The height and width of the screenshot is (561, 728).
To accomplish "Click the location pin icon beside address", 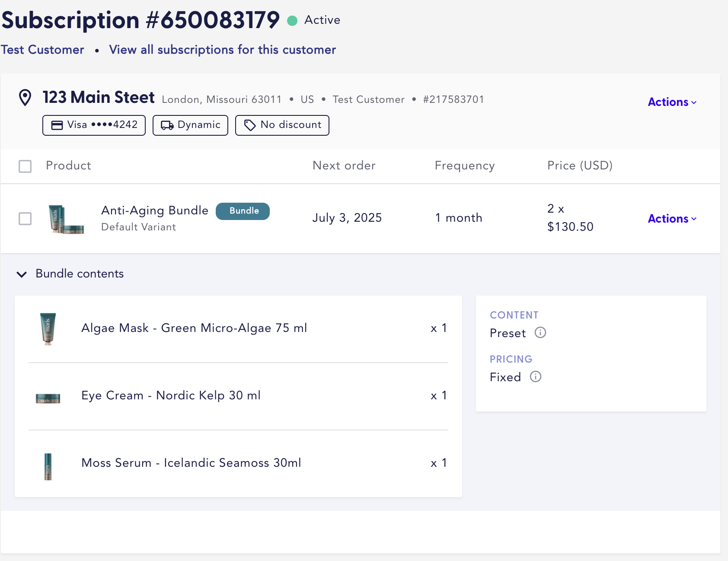I will tap(25, 98).
